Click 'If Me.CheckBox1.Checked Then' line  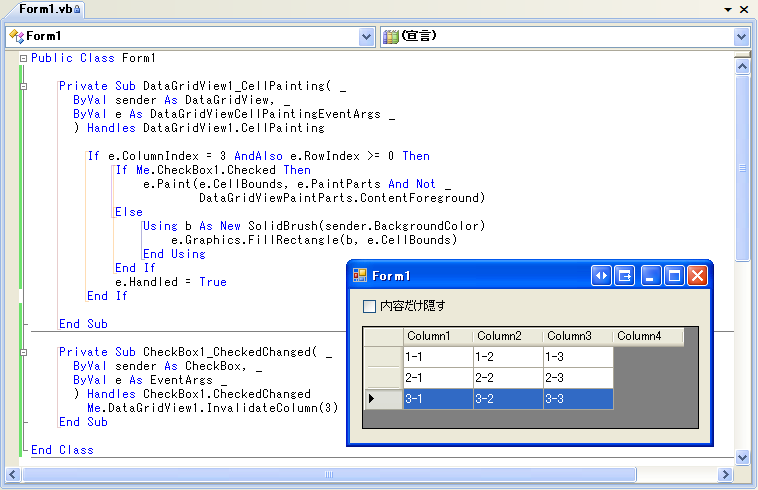tap(213, 170)
